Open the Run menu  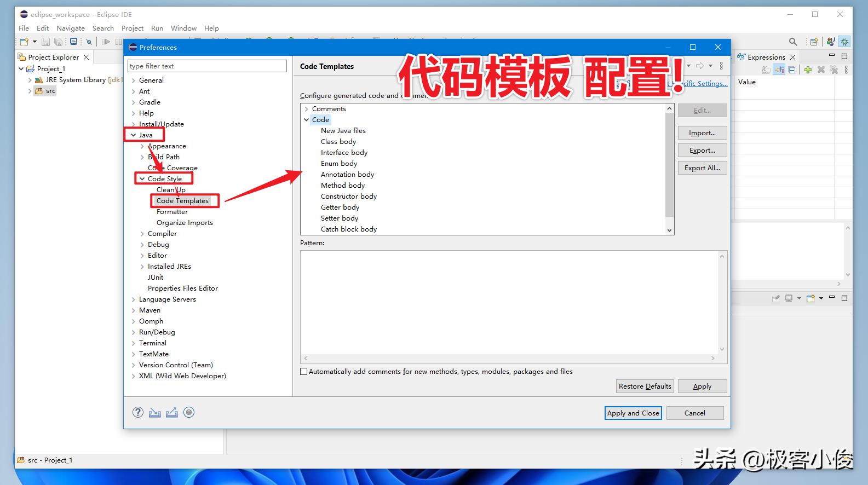157,28
